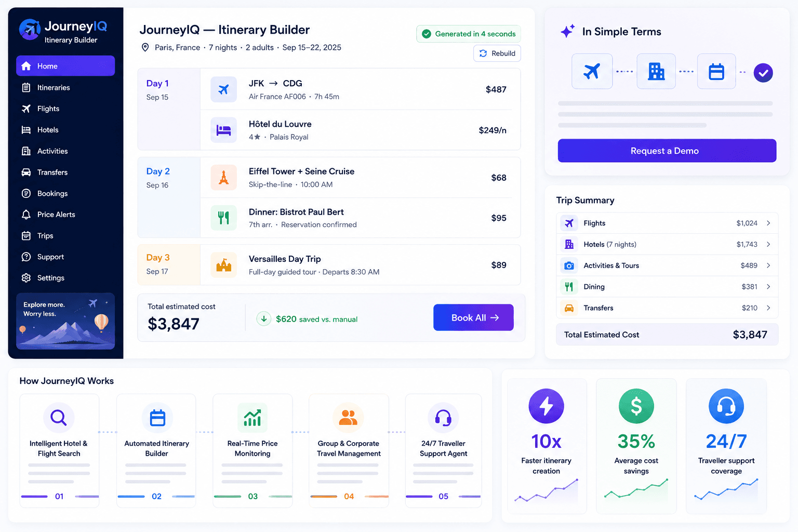The height and width of the screenshot is (532, 798).
Task: Click the green down-arrow savings icon
Action: click(x=264, y=318)
